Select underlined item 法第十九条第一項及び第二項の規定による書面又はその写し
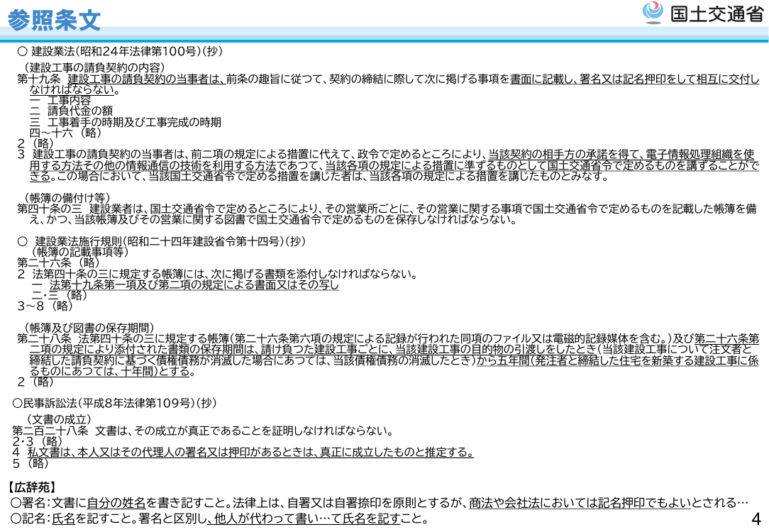This screenshot has height=532, width=769. click(194, 284)
